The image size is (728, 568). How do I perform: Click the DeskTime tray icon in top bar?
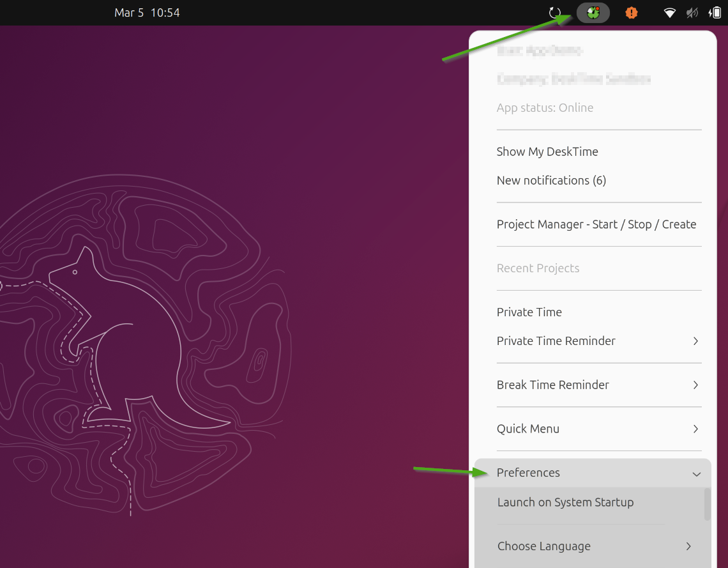(593, 13)
